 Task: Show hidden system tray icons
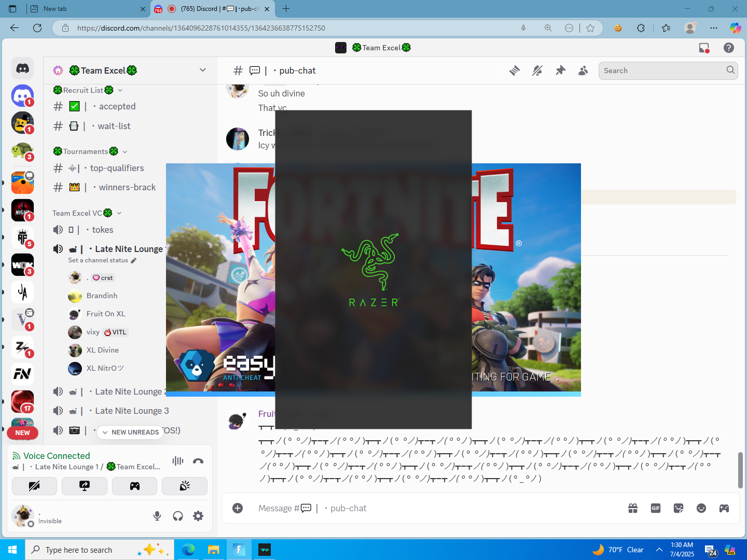coord(659,550)
